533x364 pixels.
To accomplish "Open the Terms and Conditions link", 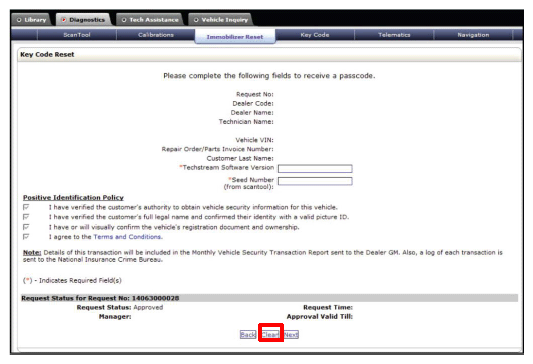I will pos(128,237).
